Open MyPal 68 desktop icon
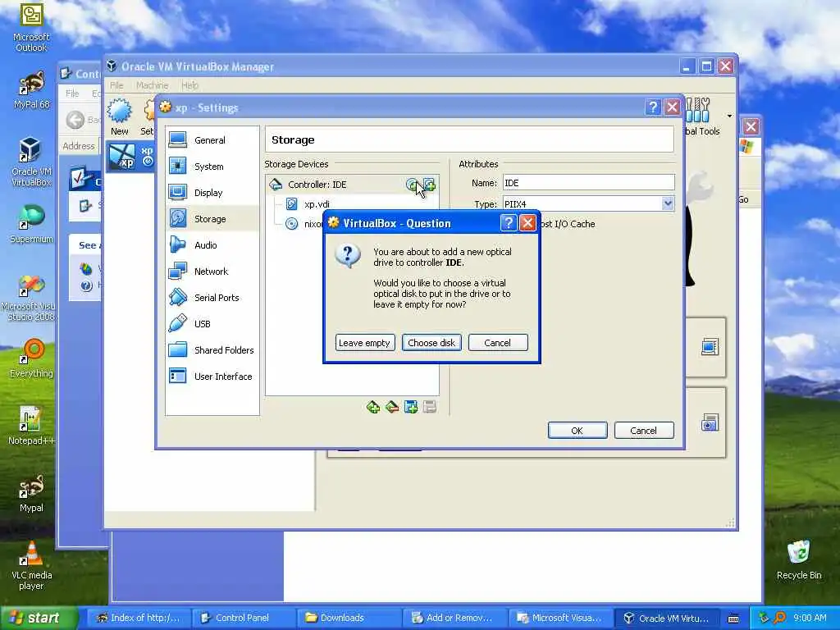 (31, 90)
